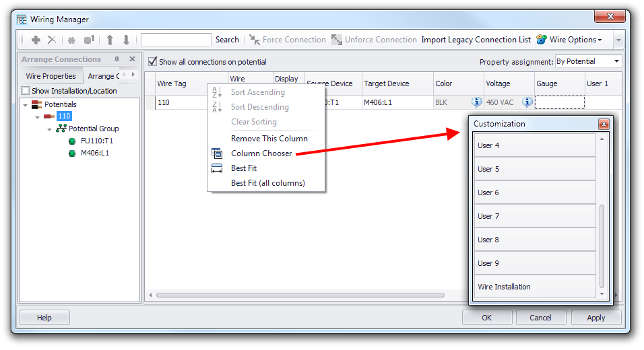Click the search text field
The image size is (644, 350).
click(176, 40)
